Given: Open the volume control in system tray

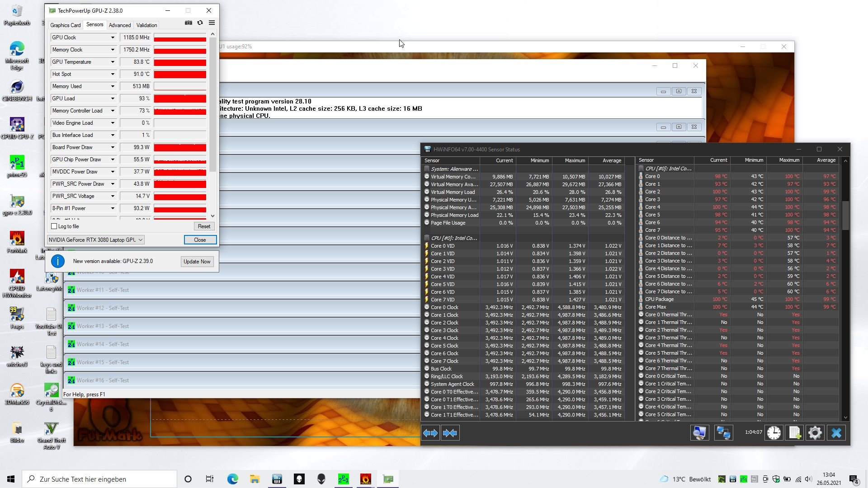Looking at the screenshot, I should point(808,479).
